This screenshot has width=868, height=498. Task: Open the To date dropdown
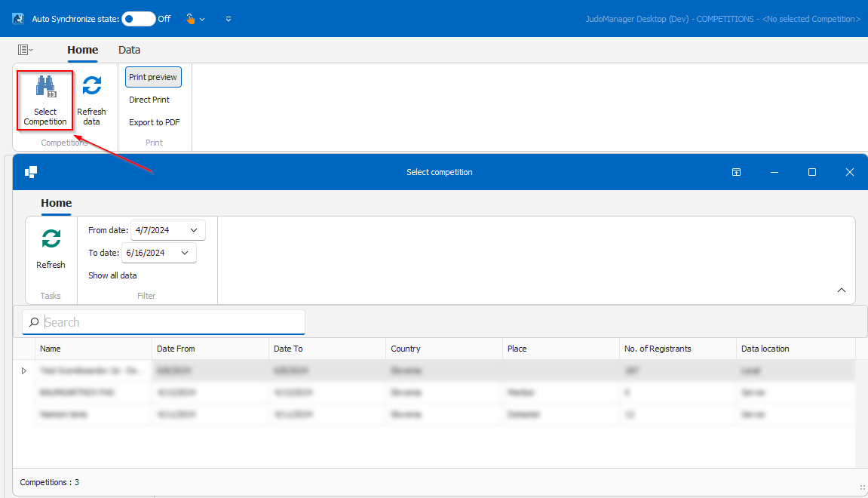pos(185,253)
